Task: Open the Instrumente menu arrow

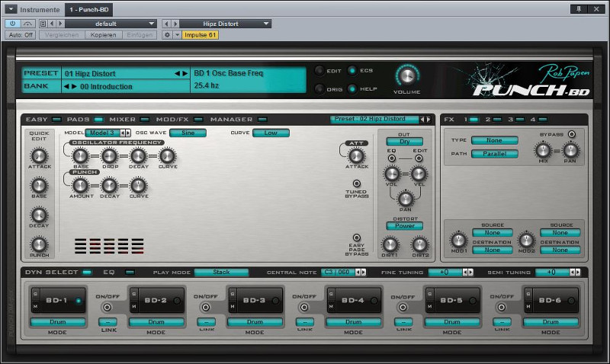Action: point(11,9)
